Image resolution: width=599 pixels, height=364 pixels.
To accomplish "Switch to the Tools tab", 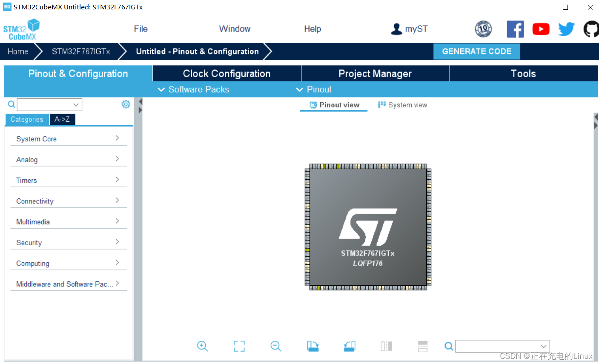I will tap(524, 74).
